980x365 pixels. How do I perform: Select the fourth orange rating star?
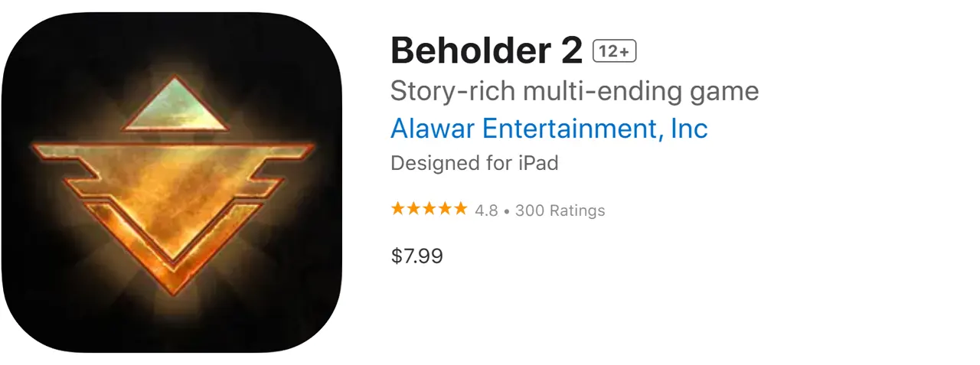coord(444,209)
